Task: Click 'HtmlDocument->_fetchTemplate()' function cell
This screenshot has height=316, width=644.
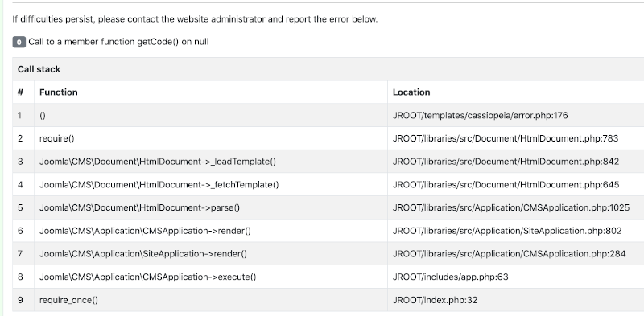Action: (159, 185)
